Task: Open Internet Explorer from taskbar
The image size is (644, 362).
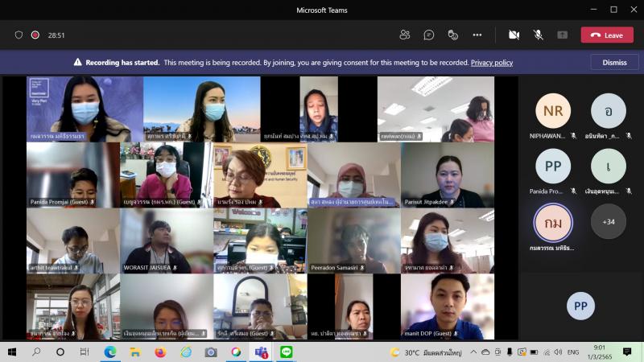Action: 186,352
